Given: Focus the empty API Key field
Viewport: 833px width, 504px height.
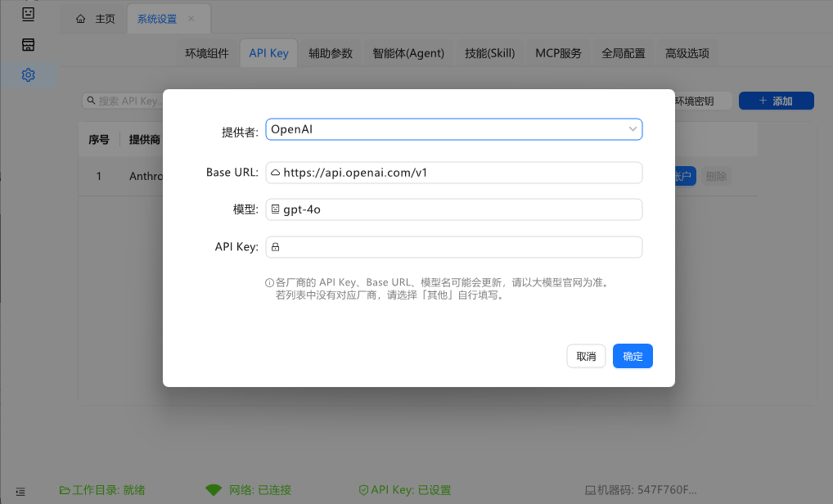Looking at the screenshot, I should click(453, 247).
